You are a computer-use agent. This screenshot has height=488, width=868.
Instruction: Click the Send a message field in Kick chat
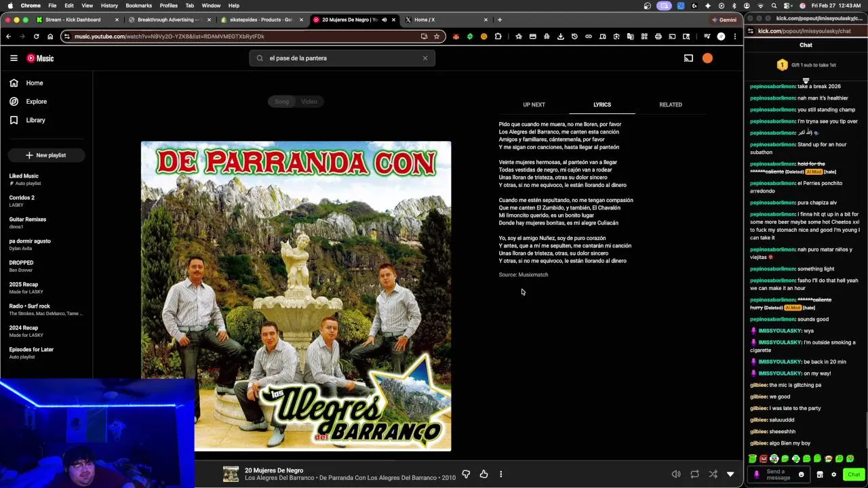(x=778, y=474)
